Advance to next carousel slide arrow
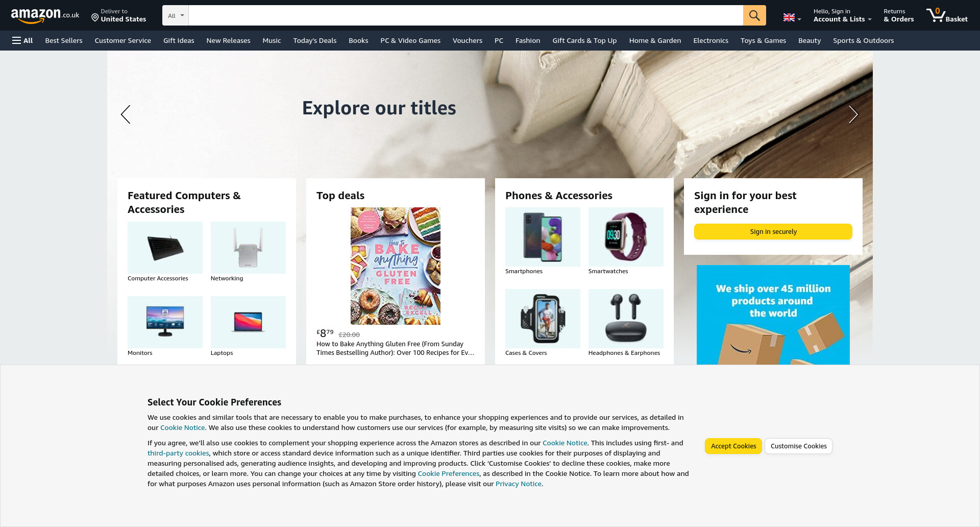 tap(853, 114)
